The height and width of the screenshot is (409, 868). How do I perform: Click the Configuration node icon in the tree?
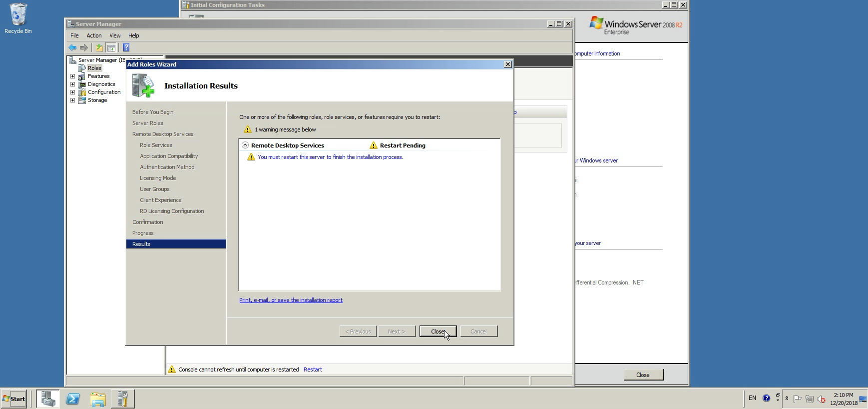[82, 92]
